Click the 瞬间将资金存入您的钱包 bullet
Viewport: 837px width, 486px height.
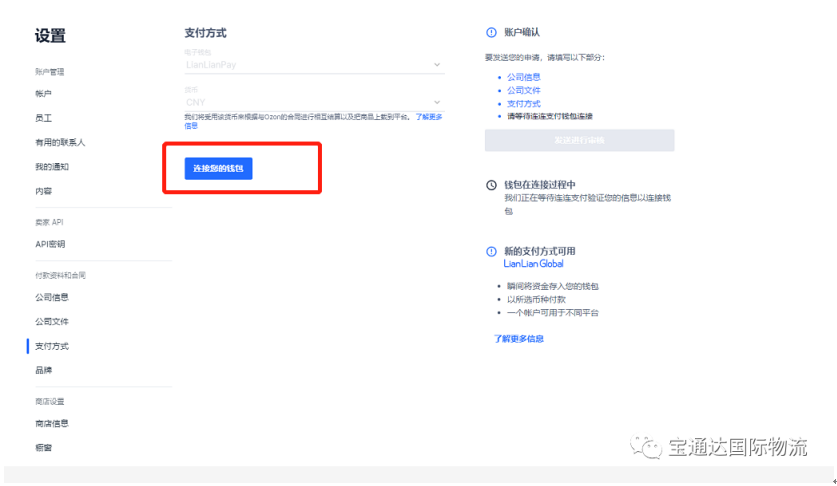(552, 286)
